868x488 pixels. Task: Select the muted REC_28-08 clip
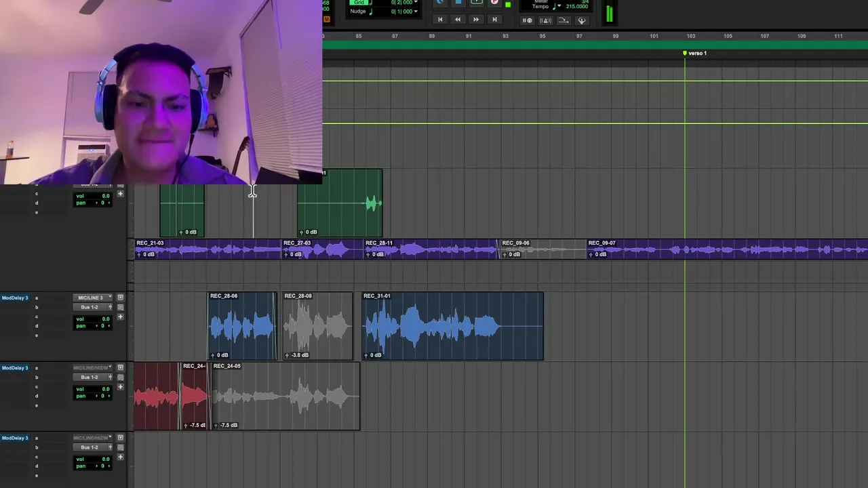pos(317,326)
